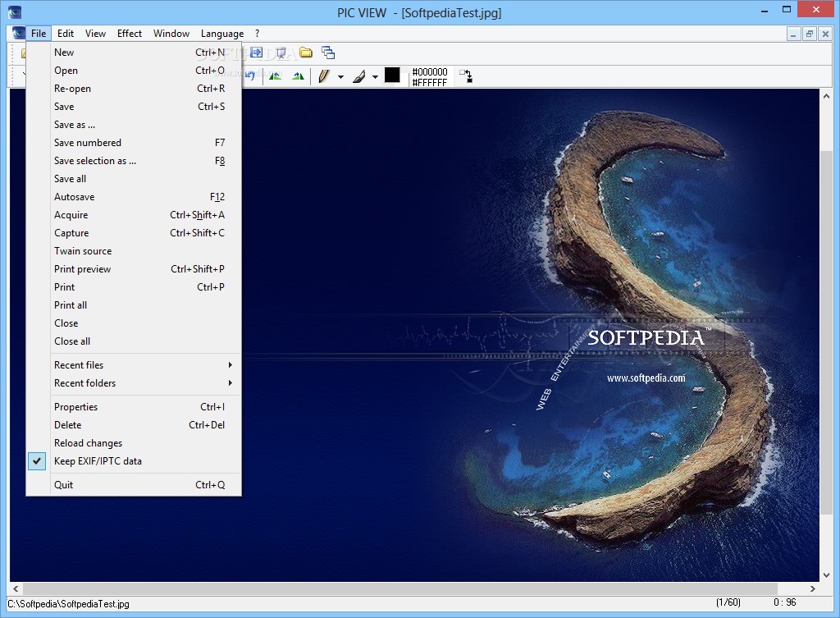Viewport: 840px width, 618px height.
Task: Click the document icon left of File menu
Action: tap(19, 33)
